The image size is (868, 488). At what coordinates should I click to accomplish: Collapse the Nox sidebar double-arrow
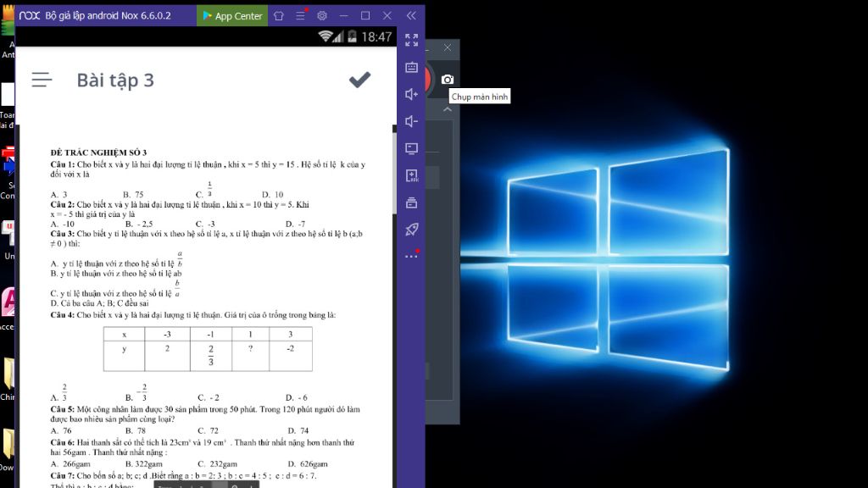click(x=411, y=15)
